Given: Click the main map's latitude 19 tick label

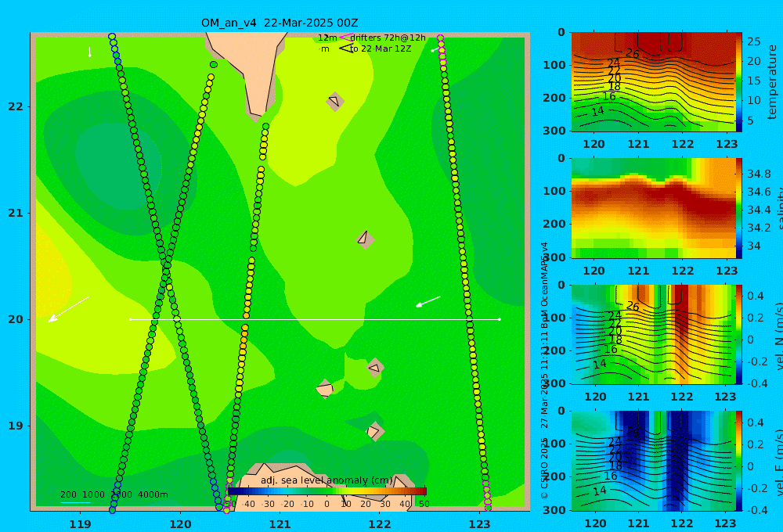Looking at the screenshot, I should coord(16,426).
